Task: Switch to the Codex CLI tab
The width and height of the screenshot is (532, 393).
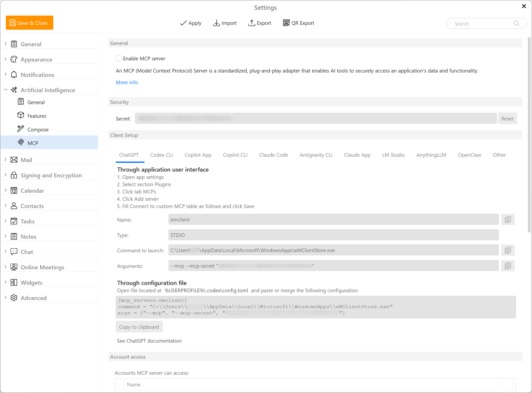Action: (x=162, y=155)
